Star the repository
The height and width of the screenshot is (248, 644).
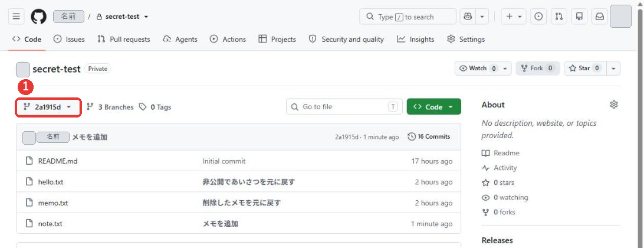pos(585,68)
